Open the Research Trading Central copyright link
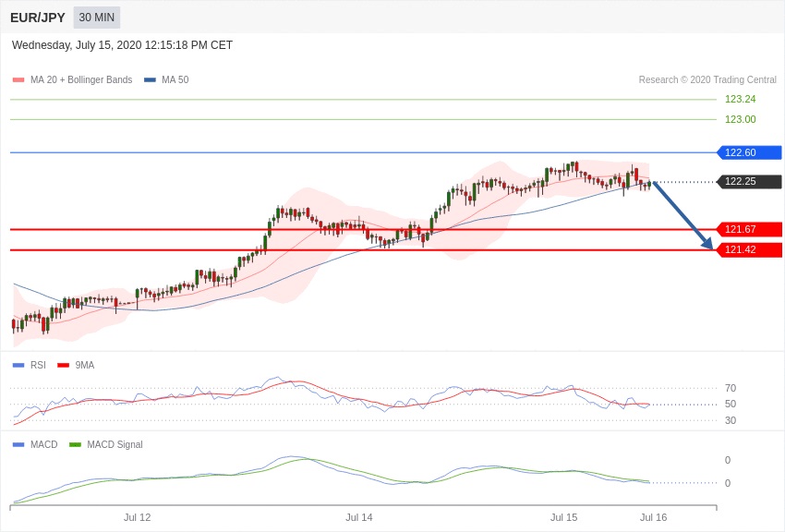 point(707,80)
